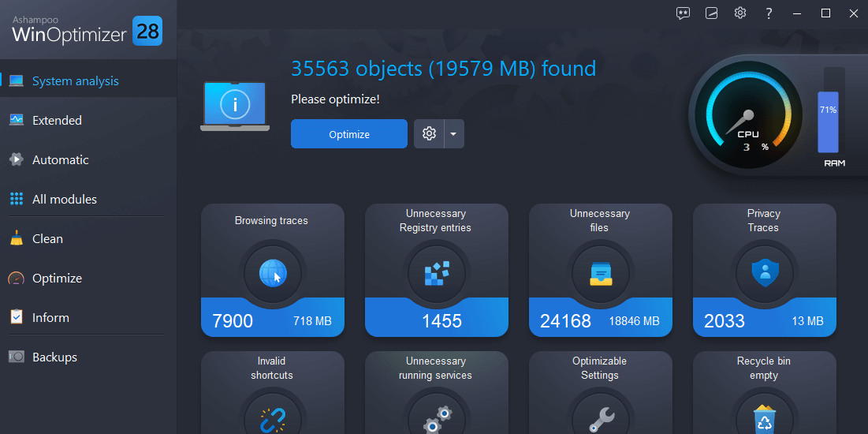This screenshot has height=434, width=868.
Task: Click the laptop info icon
Action: click(x=235, y=105)
